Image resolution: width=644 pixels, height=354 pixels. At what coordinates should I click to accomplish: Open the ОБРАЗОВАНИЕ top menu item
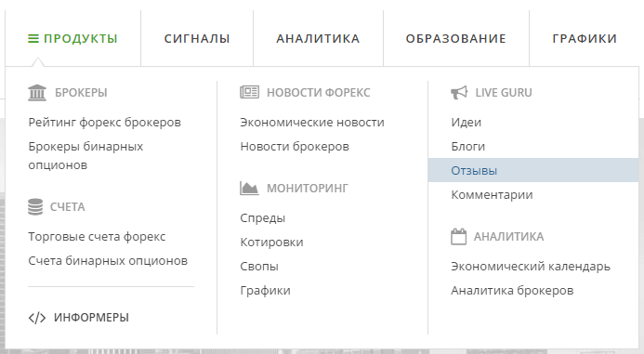pyautogui.click(x=456, y=39)
